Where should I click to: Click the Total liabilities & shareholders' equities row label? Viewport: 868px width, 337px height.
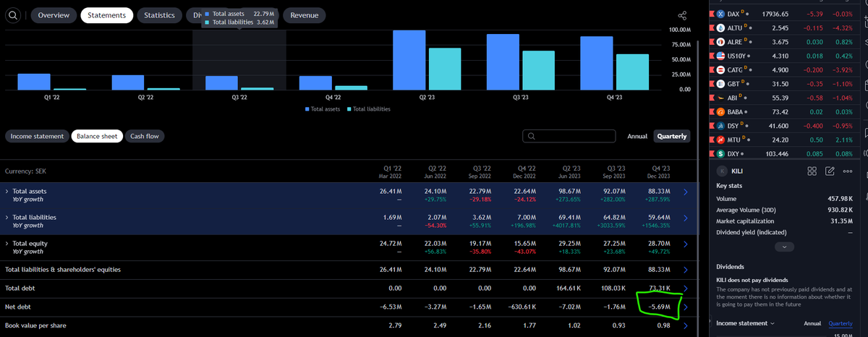point(62,270)
